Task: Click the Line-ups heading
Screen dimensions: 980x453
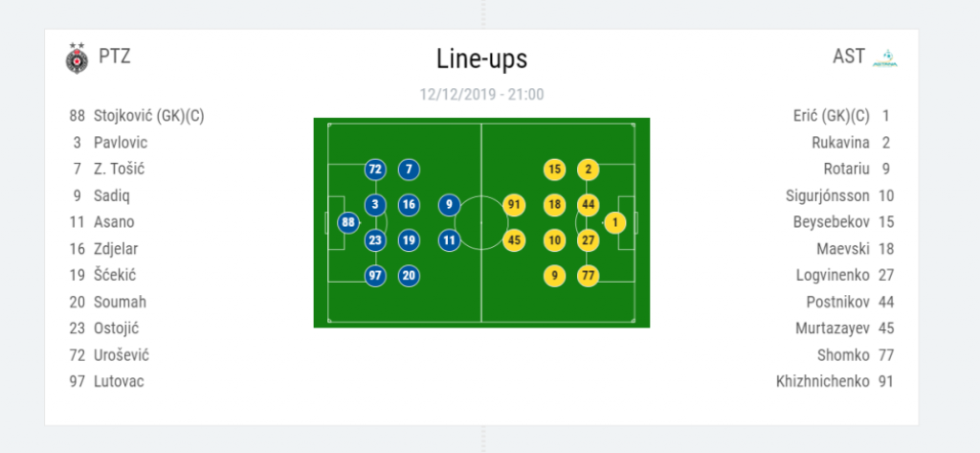Action: [x=481, y=59]
